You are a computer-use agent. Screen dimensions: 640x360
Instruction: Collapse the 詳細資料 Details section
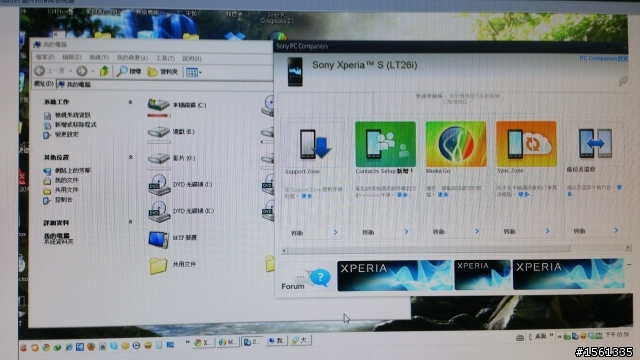click(131, 222)
